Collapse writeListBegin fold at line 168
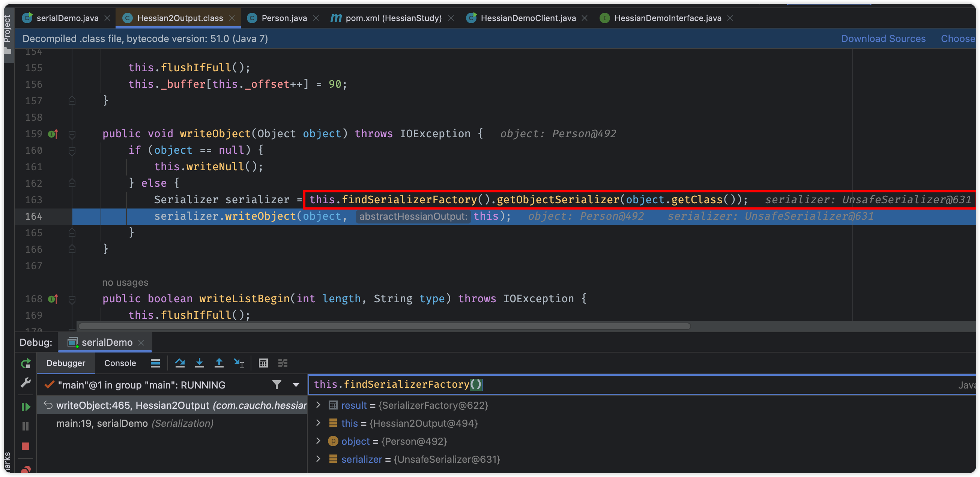Viewport: 980px width, 477px height. (x=72, y=299)
